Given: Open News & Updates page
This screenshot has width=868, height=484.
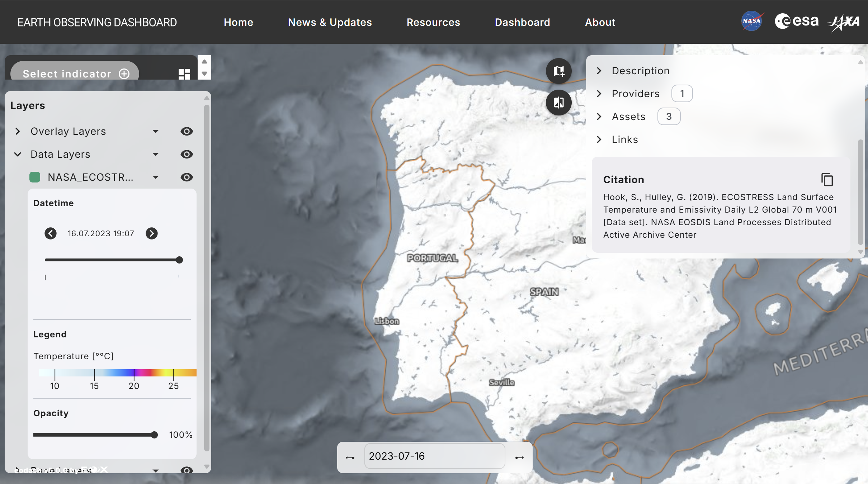Looking at the screenshot, I should click(x=330, y=22).
